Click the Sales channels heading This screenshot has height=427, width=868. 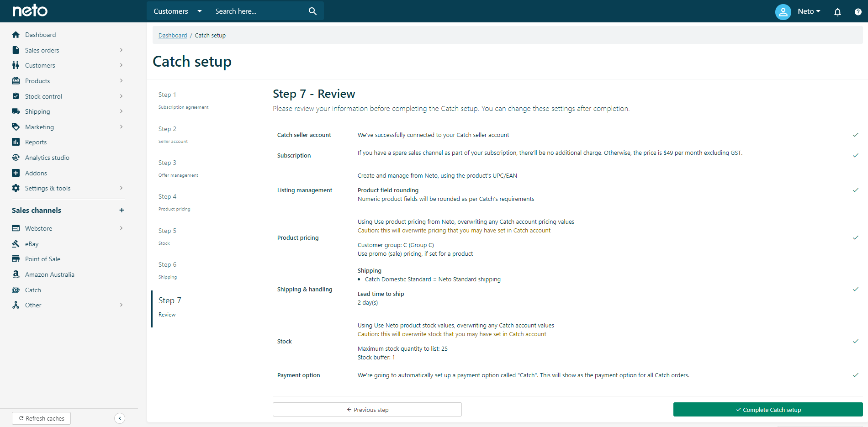37,210
